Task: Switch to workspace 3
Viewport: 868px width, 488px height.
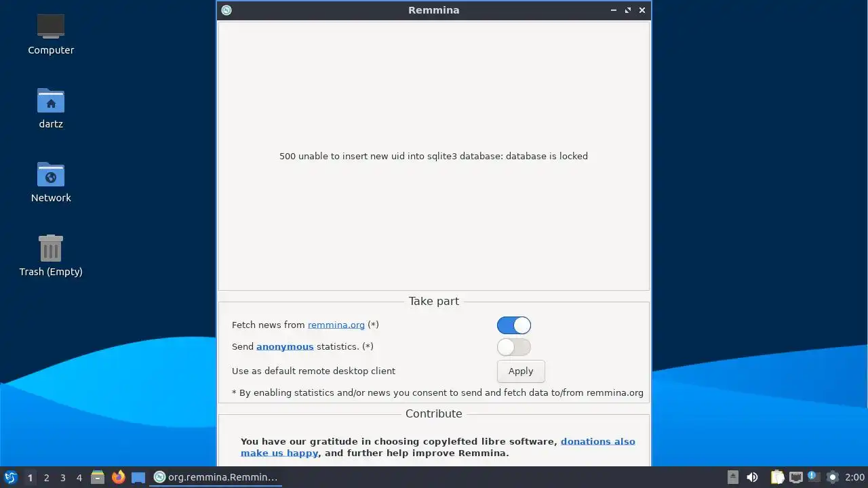Action: pos(62,478)
